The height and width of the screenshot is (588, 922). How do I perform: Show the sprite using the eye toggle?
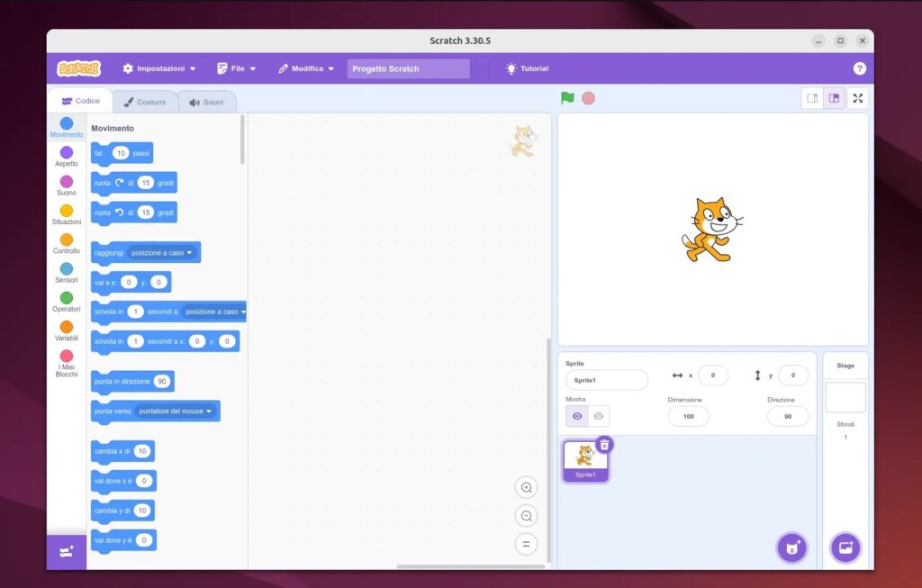576,415
